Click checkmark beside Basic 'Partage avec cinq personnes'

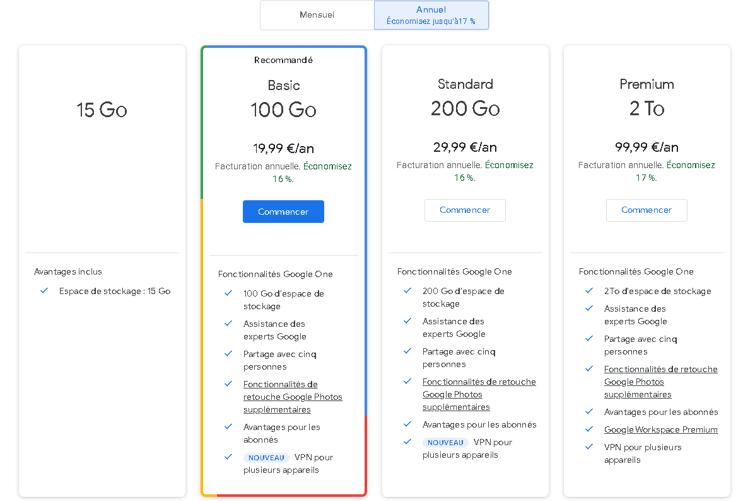[228, 354]
